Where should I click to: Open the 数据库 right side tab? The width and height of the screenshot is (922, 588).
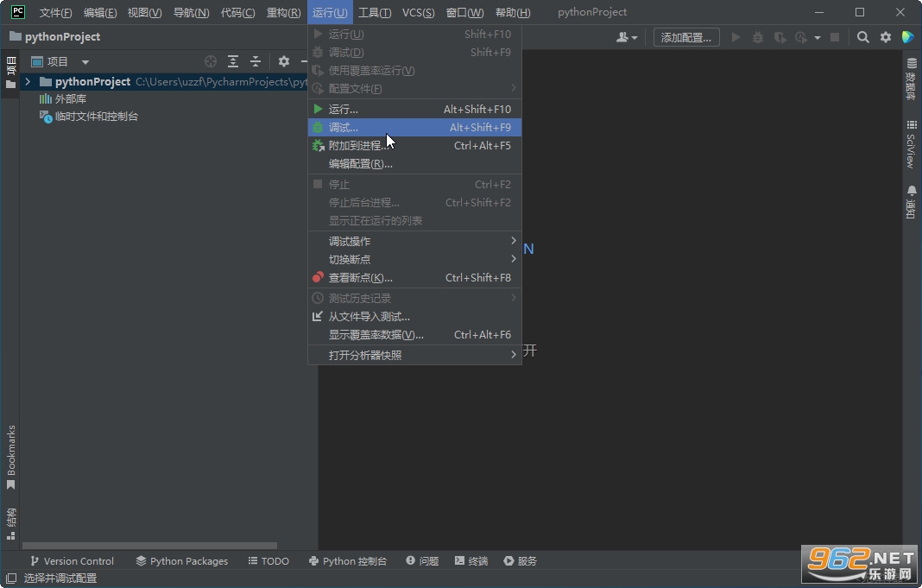912,79
